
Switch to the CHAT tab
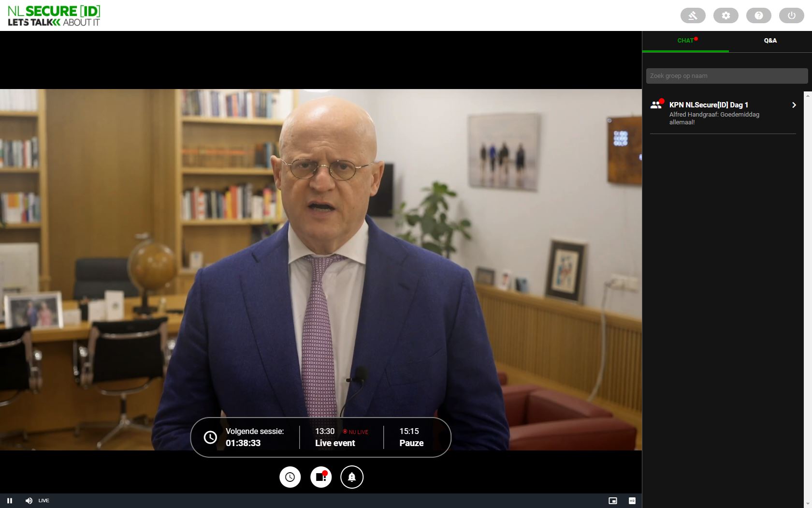tap(685, 41)
